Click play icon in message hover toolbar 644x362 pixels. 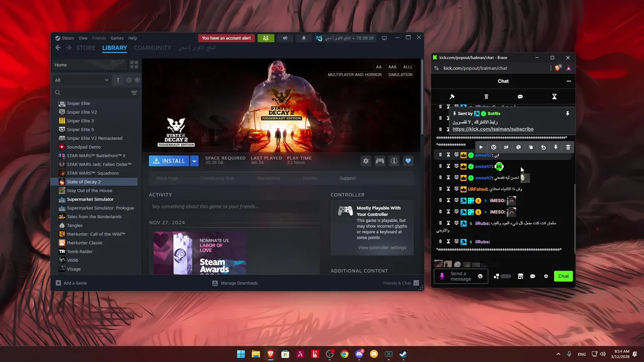point(481,147)
